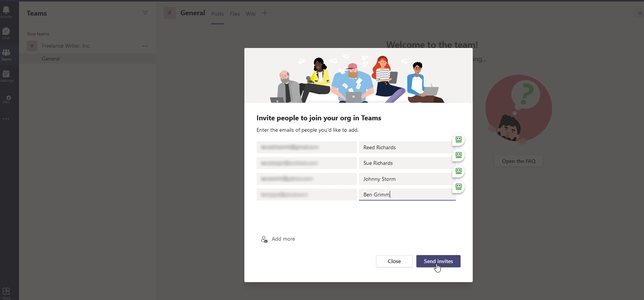Click the Your teams label
Image resolution: width=644 pixels, height=300 pixels.
tap(38, 34)
